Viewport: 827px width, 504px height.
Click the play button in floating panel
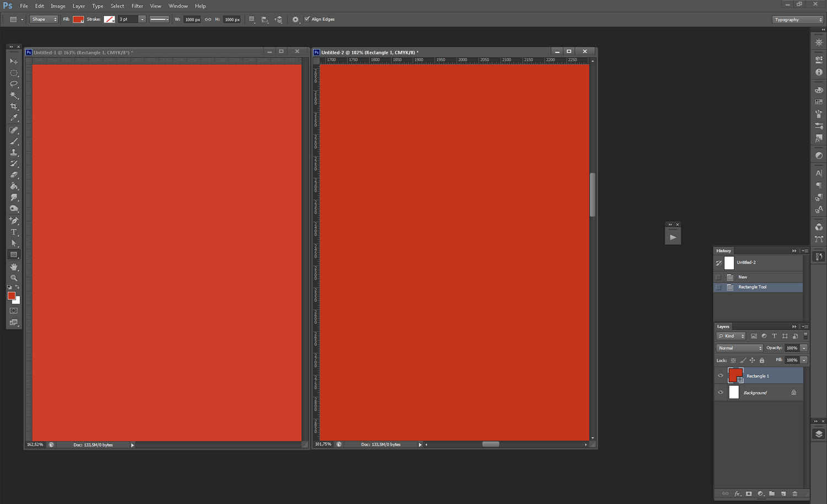pos(673,237)
